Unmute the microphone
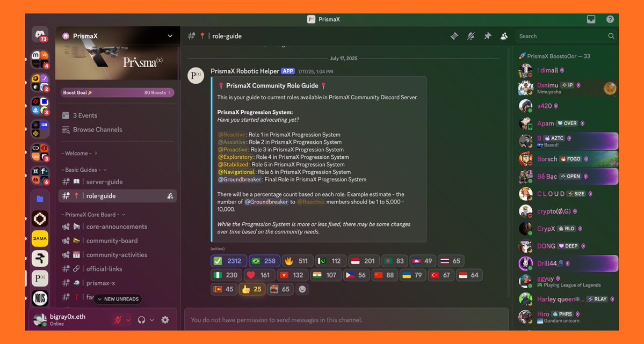 118,320
